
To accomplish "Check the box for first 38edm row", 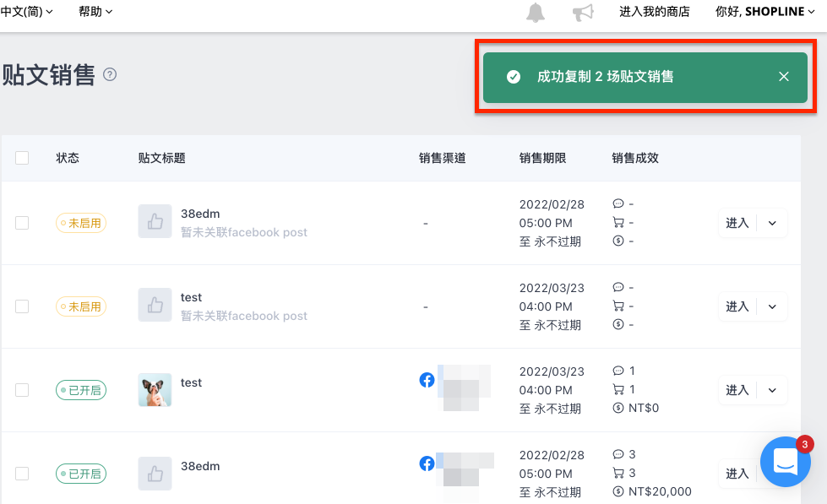I will click(22, 223).
